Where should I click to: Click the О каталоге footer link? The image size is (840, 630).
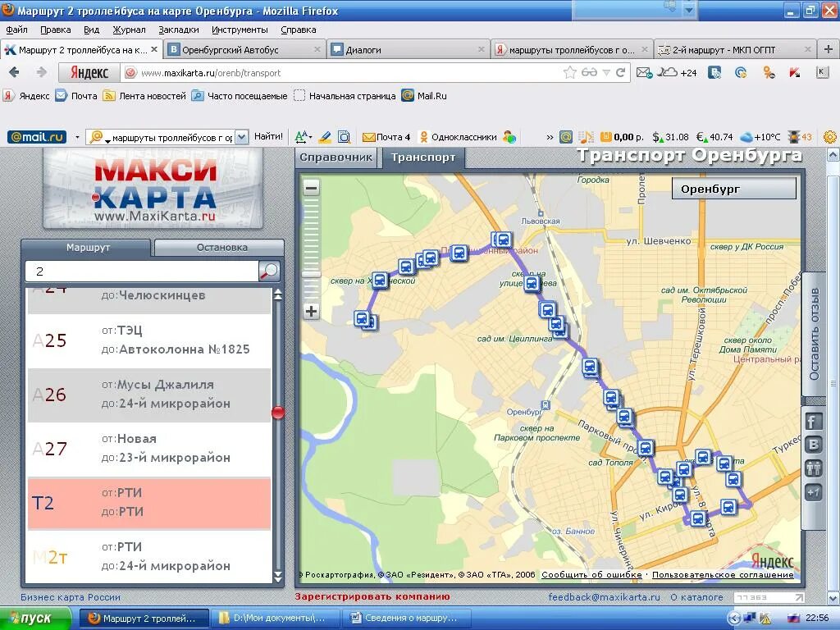pos(696,597)
